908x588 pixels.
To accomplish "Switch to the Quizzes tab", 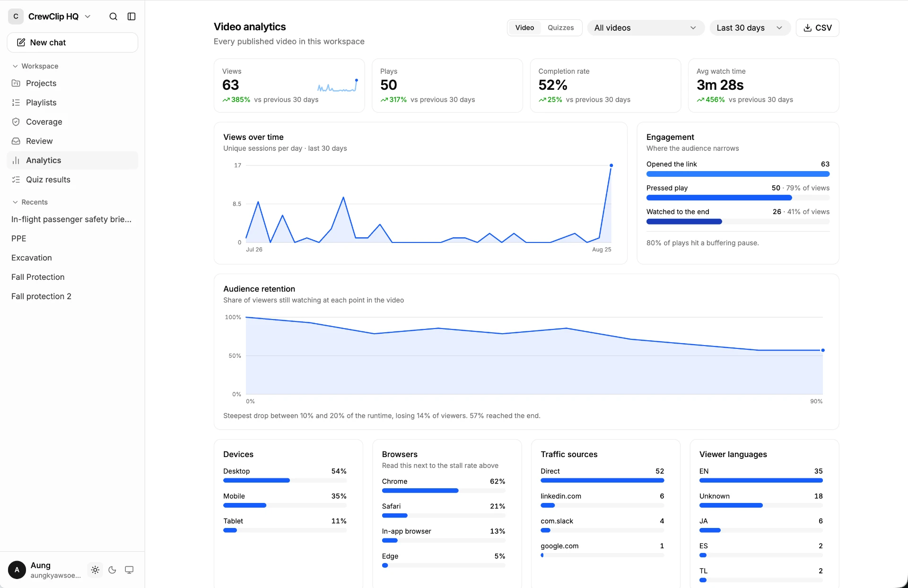I will (x=560, y=28).
